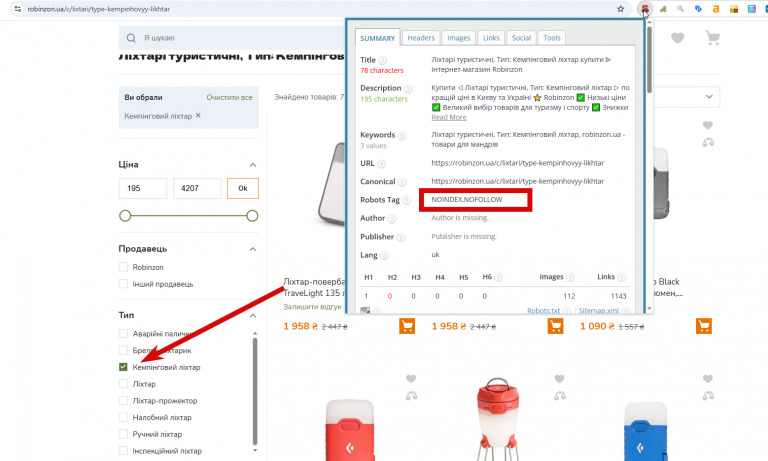Viewport: 768px width, 461px height.
Task: Click help icon next to Canonical
Action: click(402, 182)
